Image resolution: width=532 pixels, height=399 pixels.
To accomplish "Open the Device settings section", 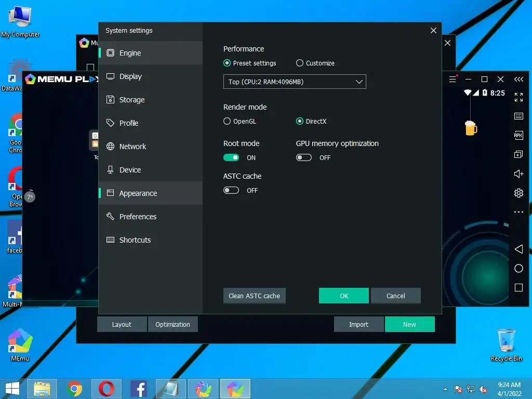I will pos(151,170).
